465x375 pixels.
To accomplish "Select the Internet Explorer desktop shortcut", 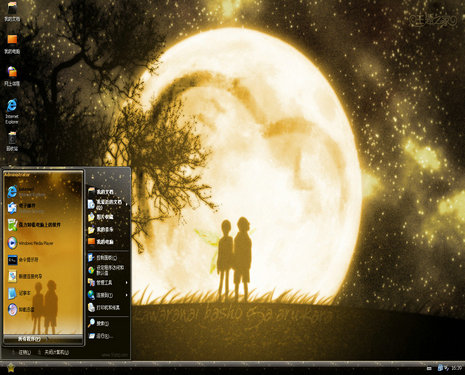I will [x=12, y=111].
